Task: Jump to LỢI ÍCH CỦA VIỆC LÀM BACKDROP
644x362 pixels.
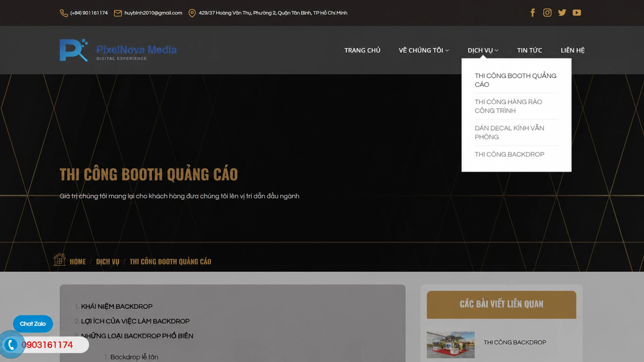Action: click(135, 321)
